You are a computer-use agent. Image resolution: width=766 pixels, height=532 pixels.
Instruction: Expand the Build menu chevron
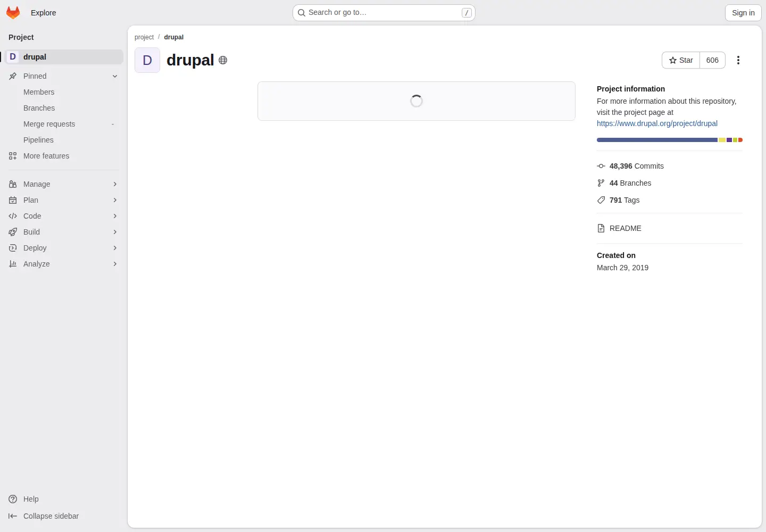(x=115, y=232)
